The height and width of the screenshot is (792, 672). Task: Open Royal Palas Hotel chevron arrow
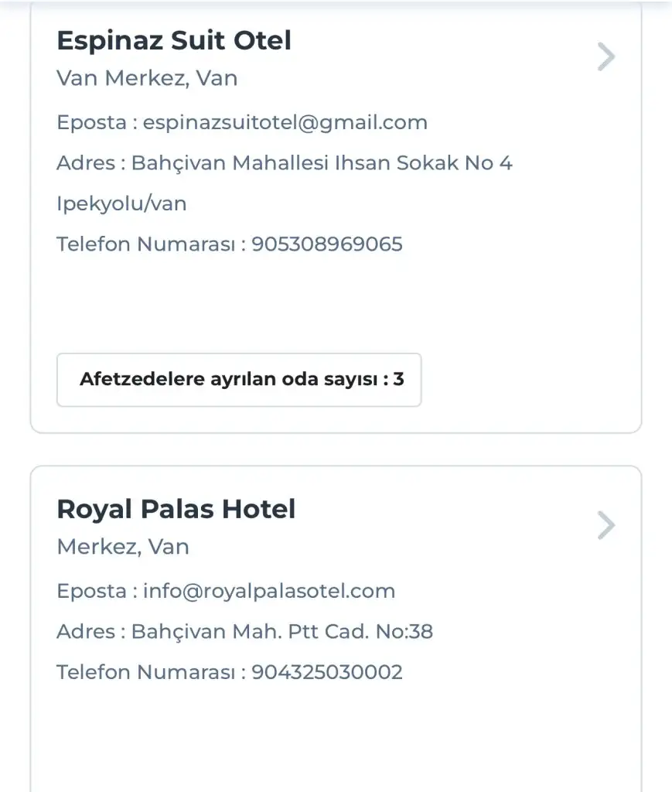(606, 526)
